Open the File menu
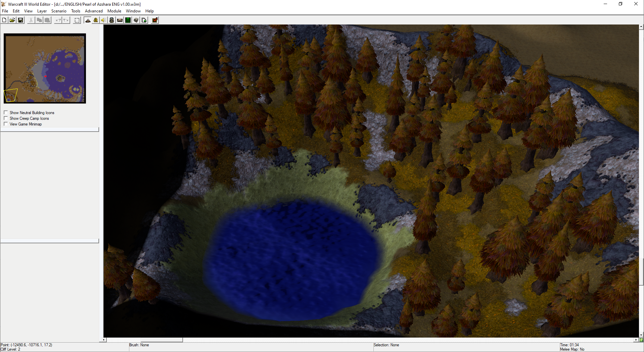This screenshot has width=644, height=352. (x=5, y=11)
